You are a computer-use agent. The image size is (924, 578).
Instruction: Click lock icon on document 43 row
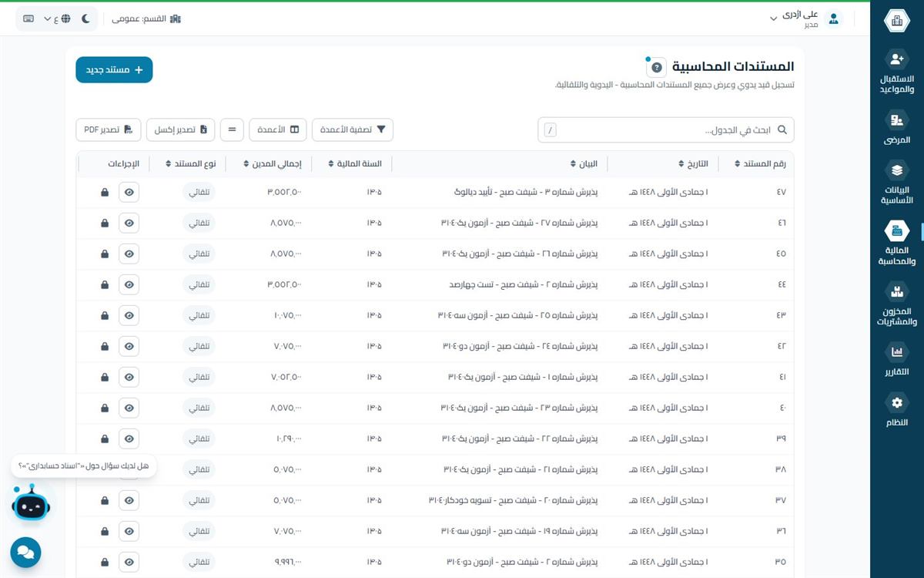[105, 315]
